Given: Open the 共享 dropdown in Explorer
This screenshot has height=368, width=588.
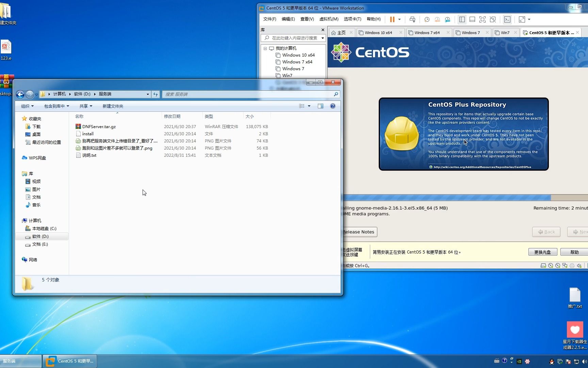Looking at the screenshot, I should click(x=86, y=106).
